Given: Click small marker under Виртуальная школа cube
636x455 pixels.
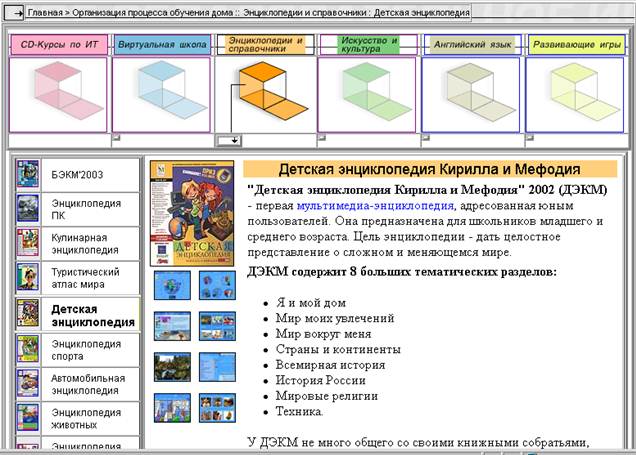Looking at the screenshot, I should pos(116,137).
